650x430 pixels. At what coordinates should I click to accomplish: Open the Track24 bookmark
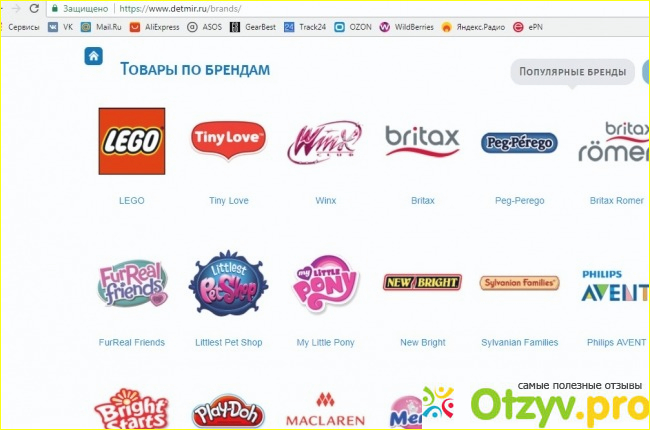[x=305, y=27]
